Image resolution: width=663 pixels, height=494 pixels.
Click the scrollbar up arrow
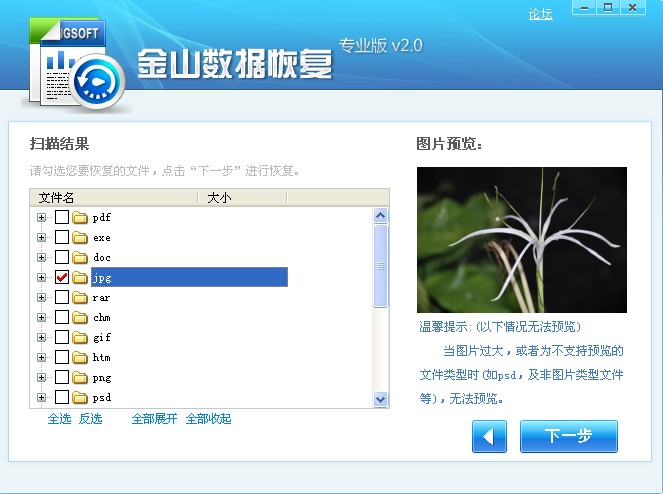(381, 216)
